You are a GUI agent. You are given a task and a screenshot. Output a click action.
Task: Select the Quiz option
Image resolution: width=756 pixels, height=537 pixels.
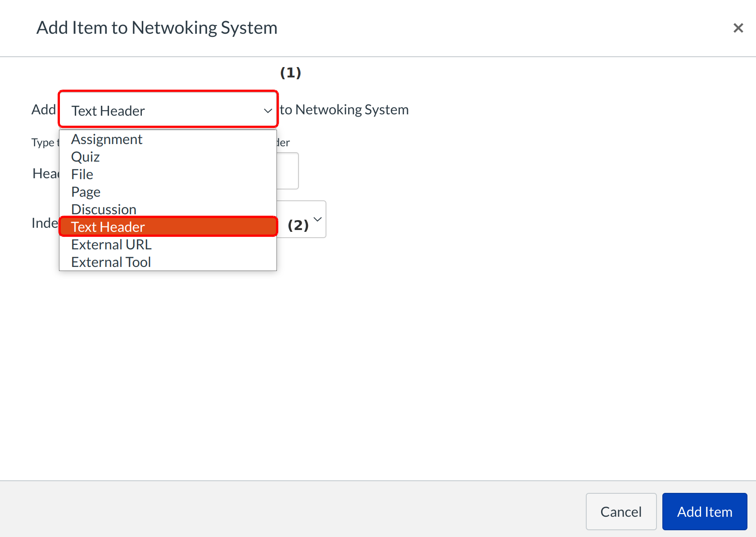tap(86, 157)
